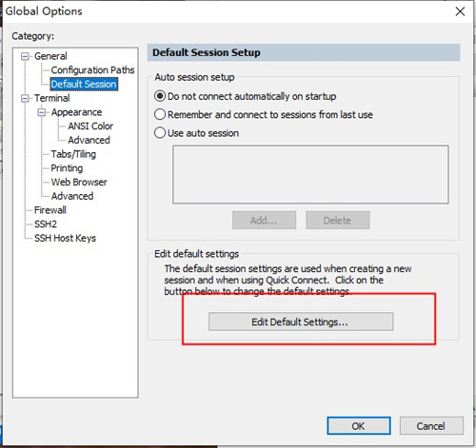Open SSH Host Keys category

point(65,238)
